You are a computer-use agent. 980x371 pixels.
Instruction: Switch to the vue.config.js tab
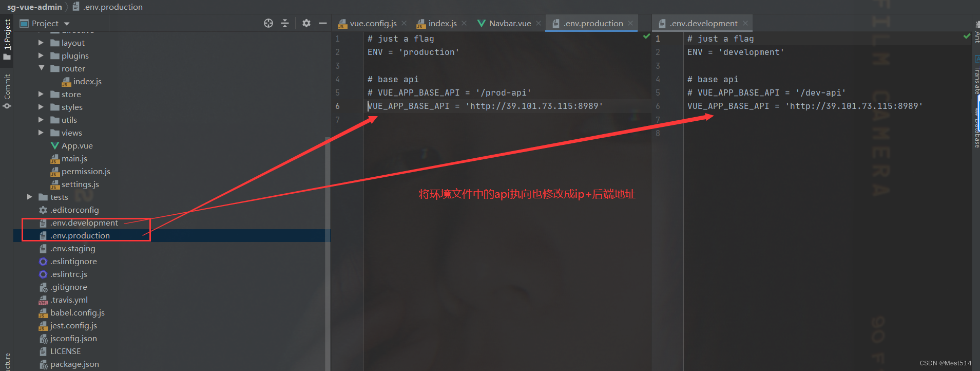tap(373, 23)
